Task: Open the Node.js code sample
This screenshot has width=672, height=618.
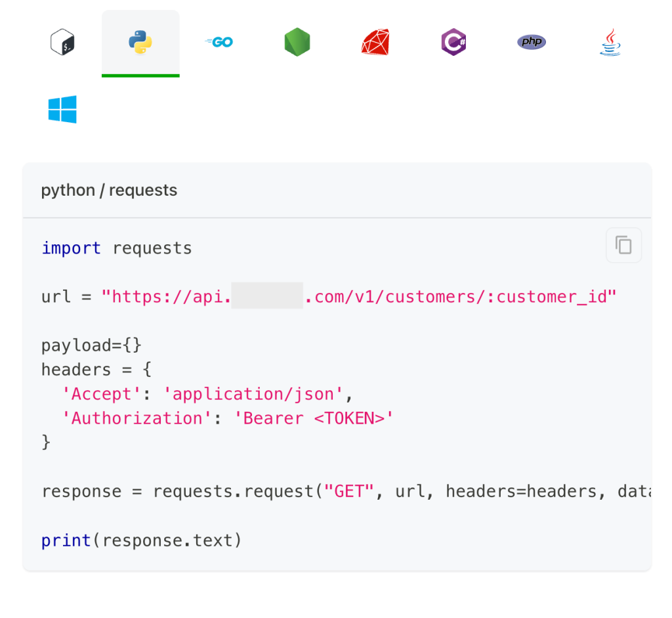Action: pyautogui.click(x=297, y=42)
